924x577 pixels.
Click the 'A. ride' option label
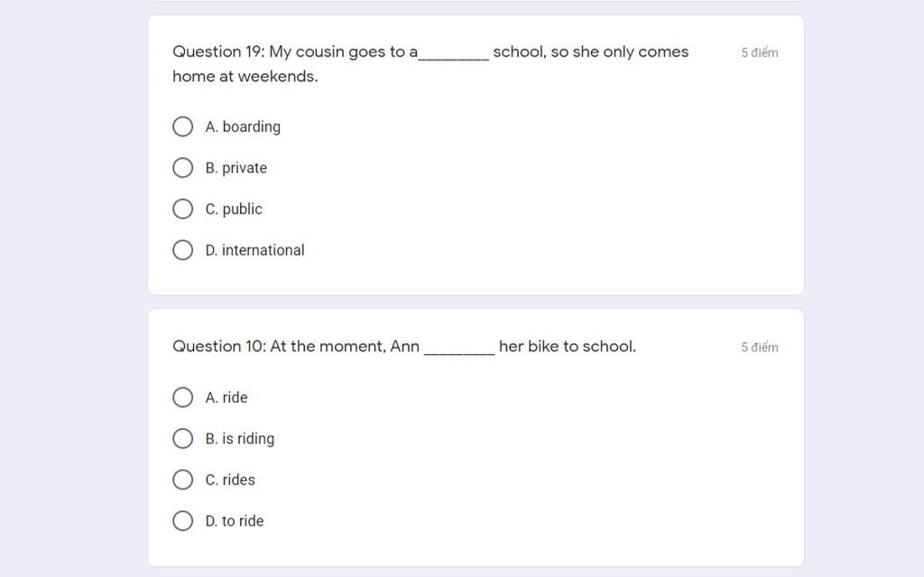coord(226,397)
